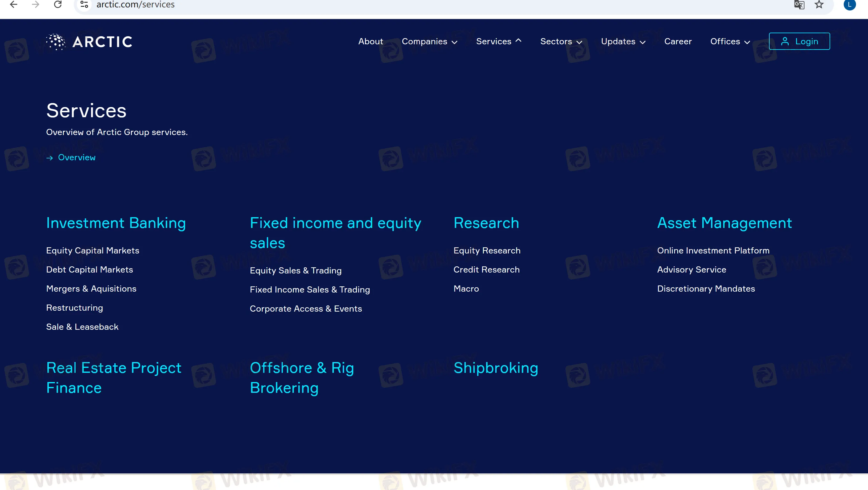This screenshot has width=868, height=490.
Task: Click the browser forward arrow
Action: (35, 4)
